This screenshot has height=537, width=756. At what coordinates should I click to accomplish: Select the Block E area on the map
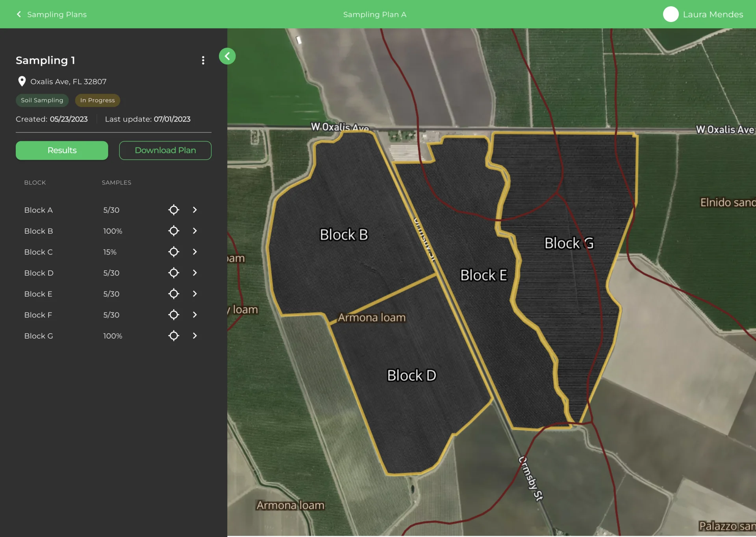[484, 275]
